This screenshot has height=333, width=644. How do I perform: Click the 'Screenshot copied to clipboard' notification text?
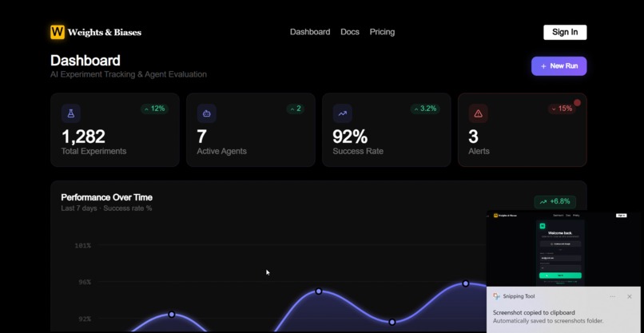tap(534, 312)
